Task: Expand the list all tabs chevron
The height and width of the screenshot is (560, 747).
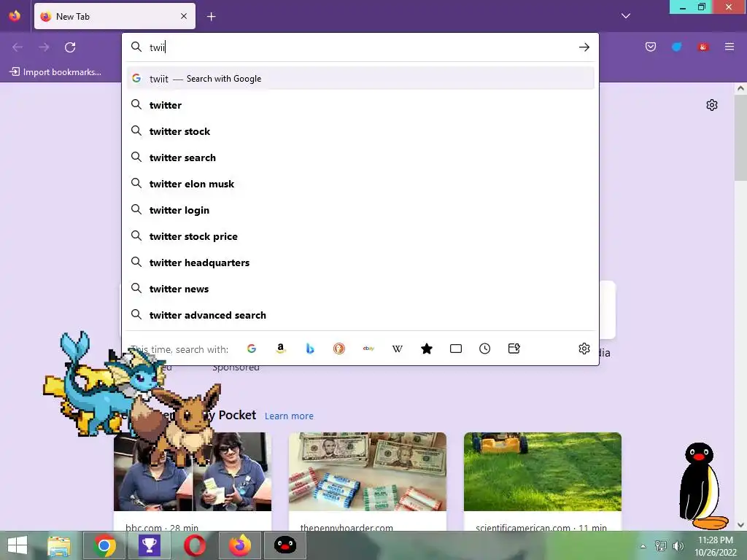Action: (625, 16)
